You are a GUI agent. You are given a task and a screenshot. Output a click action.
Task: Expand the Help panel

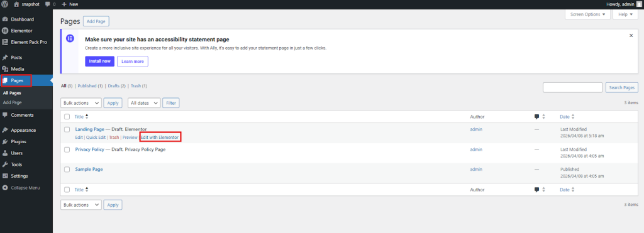(x=625, y=14)
